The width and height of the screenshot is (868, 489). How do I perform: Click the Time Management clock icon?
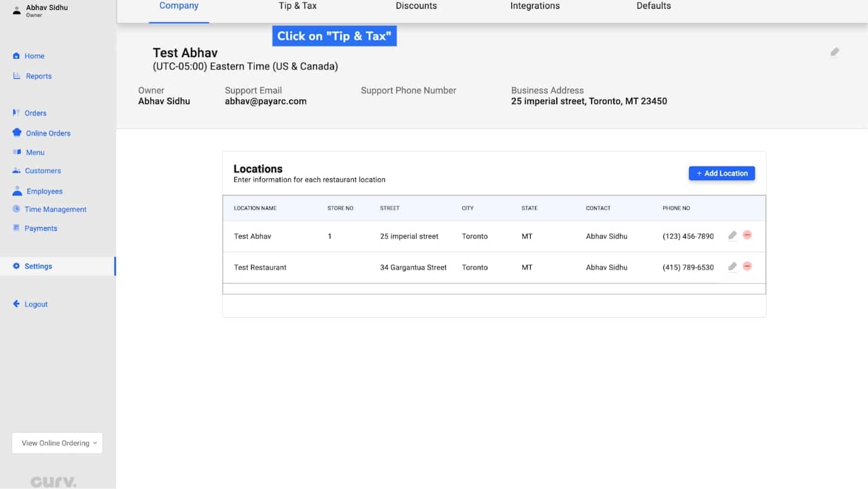tap(17, 209)
